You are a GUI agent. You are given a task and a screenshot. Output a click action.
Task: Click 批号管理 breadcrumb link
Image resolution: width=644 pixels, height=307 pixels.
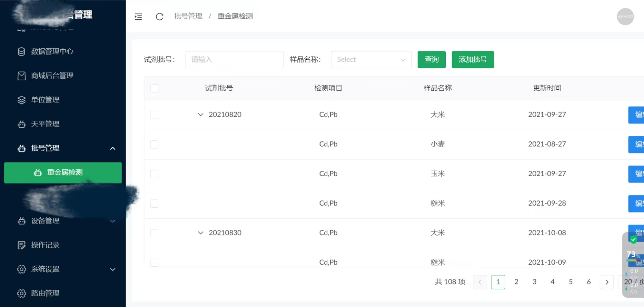coord(188,16)
